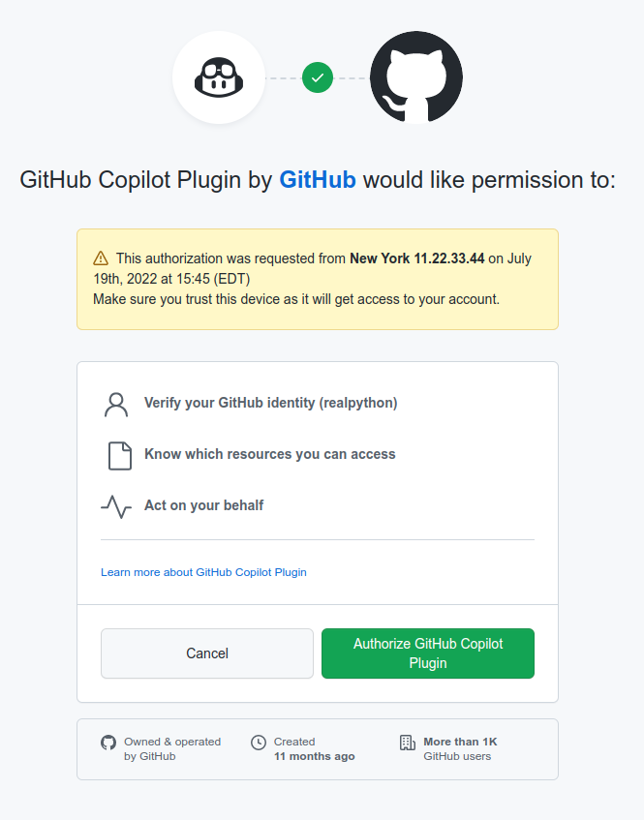Click the realpython username in parentheses
The height and width of the screenshot is (820, 644).
coord(362,403)
